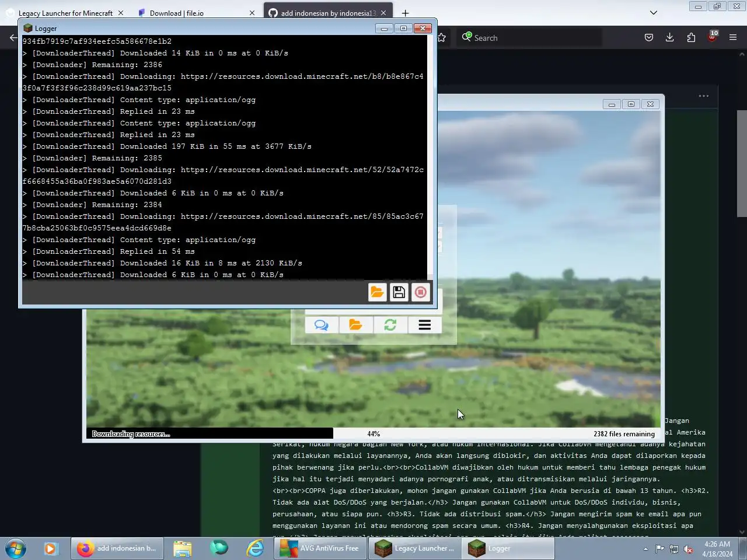The height and width of the screenshot is (560, 747).
Task: Show hidden tray icons arrow
Action: tap(645, 549)
